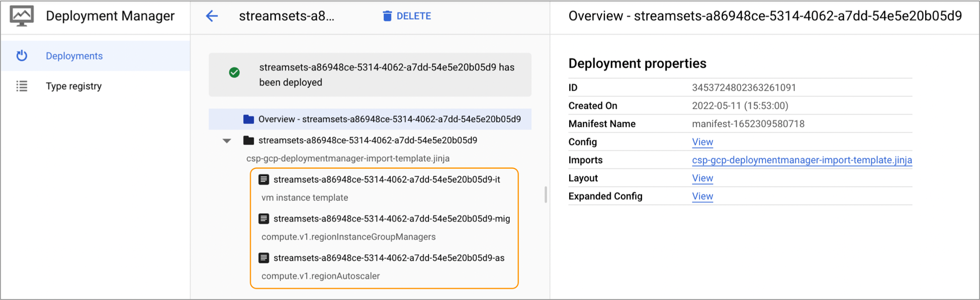980x300 pixels.
Task: Select the resource ending in -as
Action: pyautogui.click(x=389, y=258)
